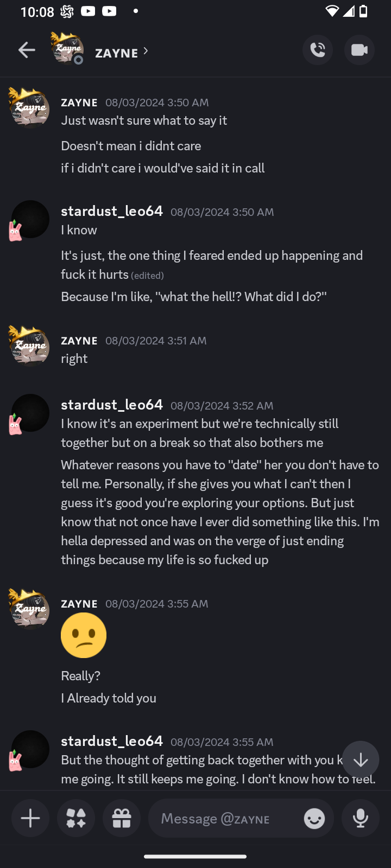
Task: Open ZAYNE's avatar in the header
Action: (67, 48)
